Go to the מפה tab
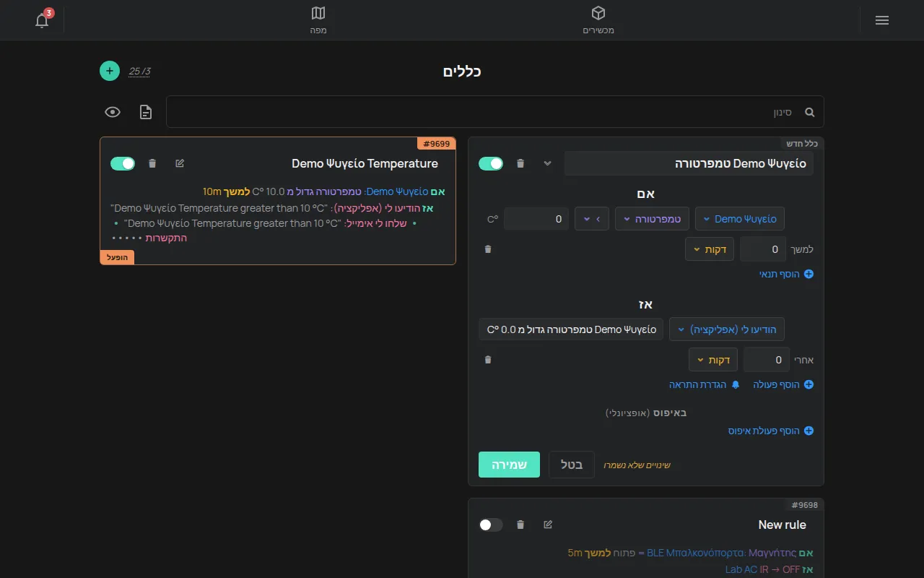The width and height of the screenshot is (924, 578). coord(318,20)
